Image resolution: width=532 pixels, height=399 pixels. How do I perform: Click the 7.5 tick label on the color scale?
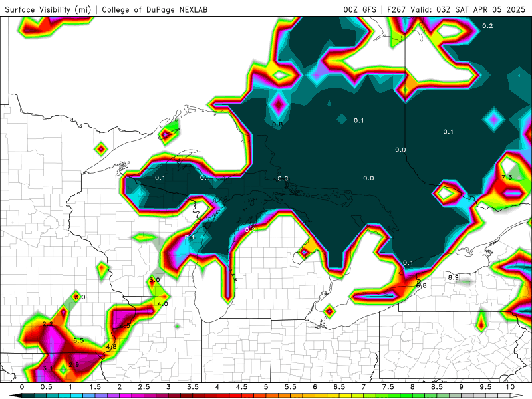click(388, 387)
